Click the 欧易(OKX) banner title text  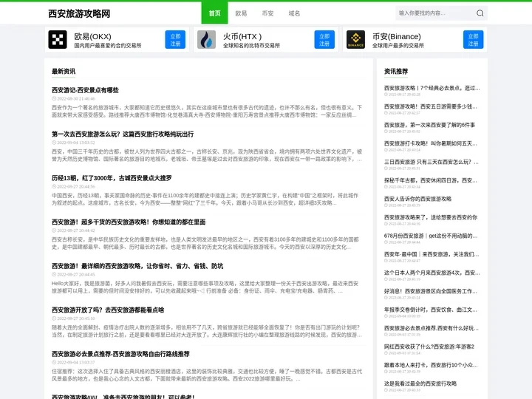(x=92, y=36)
